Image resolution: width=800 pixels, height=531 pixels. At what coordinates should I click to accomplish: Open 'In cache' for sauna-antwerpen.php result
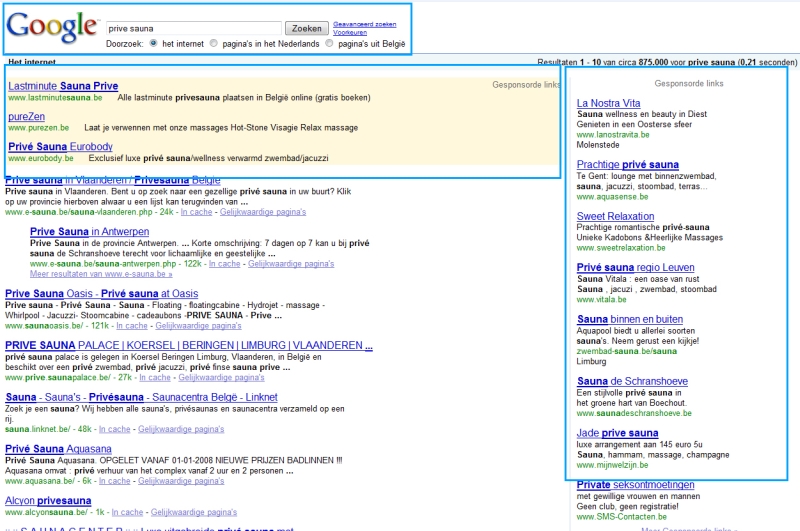pos(224,264)
